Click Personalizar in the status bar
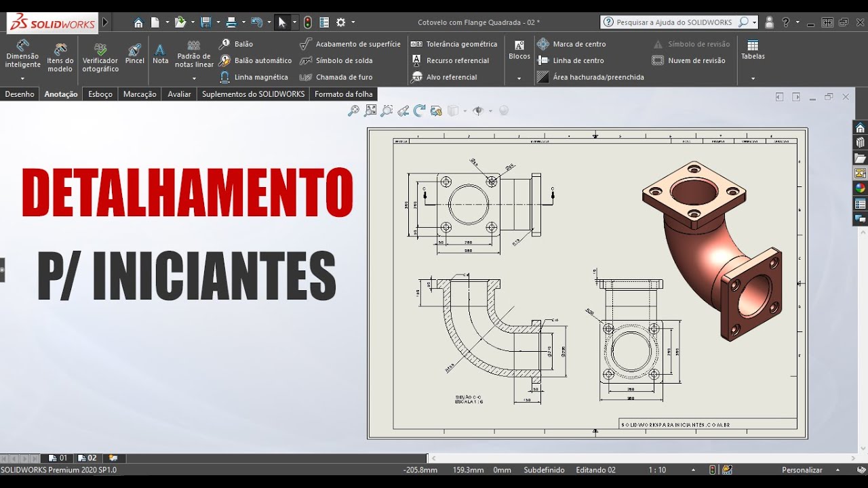The height and width of the screenshot is (488, 868). pos(802,470)
